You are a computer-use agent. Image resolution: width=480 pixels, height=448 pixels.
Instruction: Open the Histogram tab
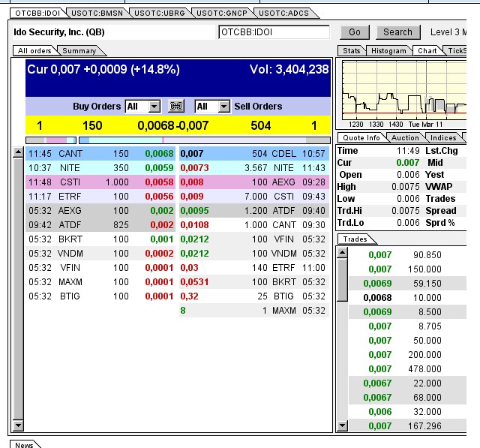(x=388, y=51)
